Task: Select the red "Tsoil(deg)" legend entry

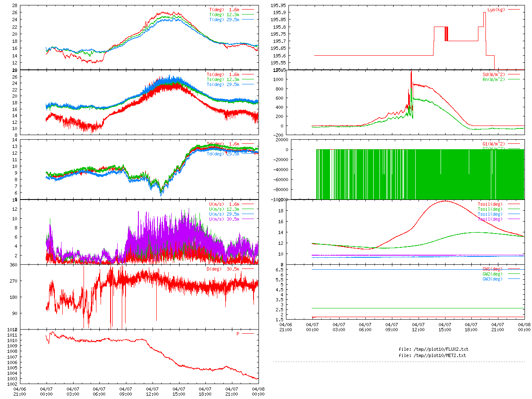Action: [490, 204]
